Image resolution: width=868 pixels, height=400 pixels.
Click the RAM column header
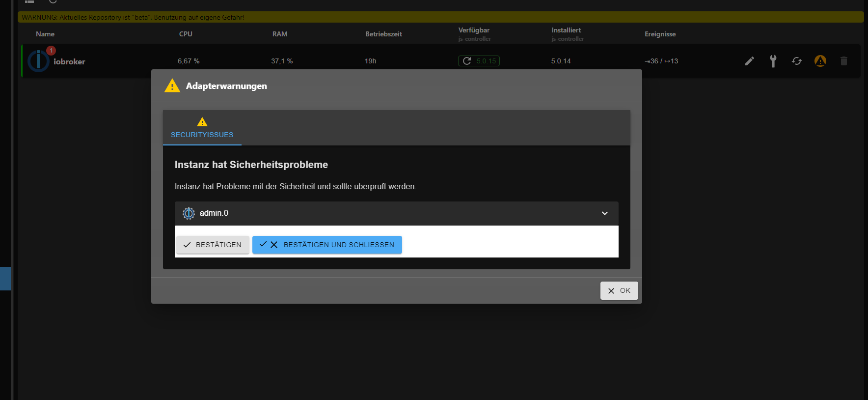point(280,34)
